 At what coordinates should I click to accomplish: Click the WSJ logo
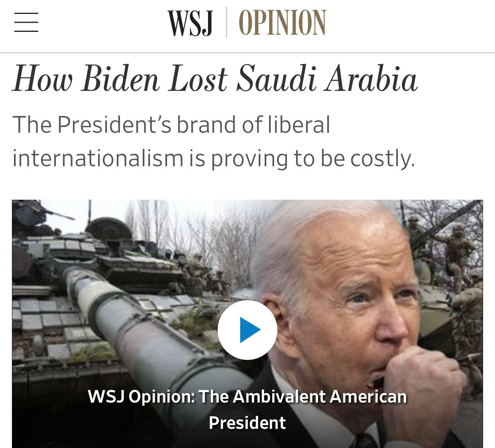[x=190, y=23]
